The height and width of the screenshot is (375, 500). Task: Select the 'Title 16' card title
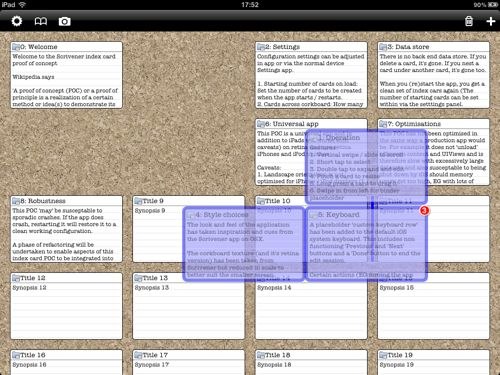pyautogui.click(x=33, y=355)
